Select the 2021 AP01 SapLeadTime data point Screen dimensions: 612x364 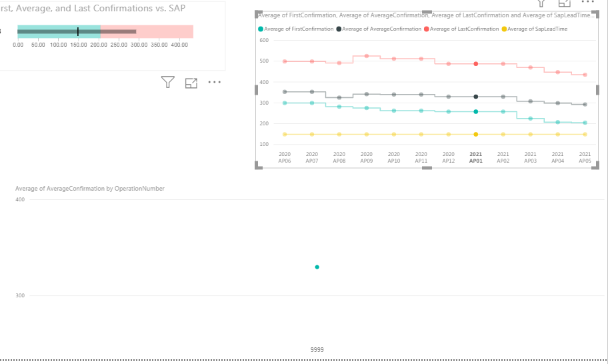(x=476, y=134)
